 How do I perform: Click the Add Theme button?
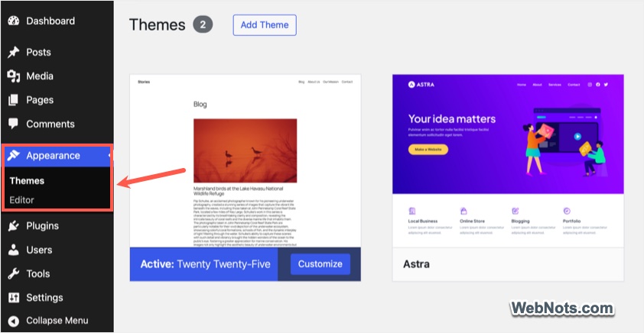coord(265,25)
